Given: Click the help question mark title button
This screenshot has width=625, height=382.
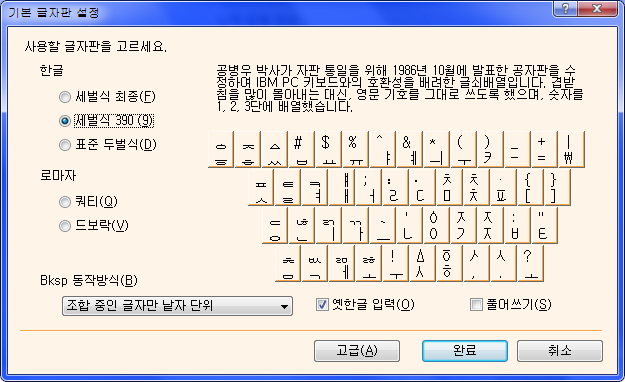Looking at the screenshot, I should click(565, 8).
